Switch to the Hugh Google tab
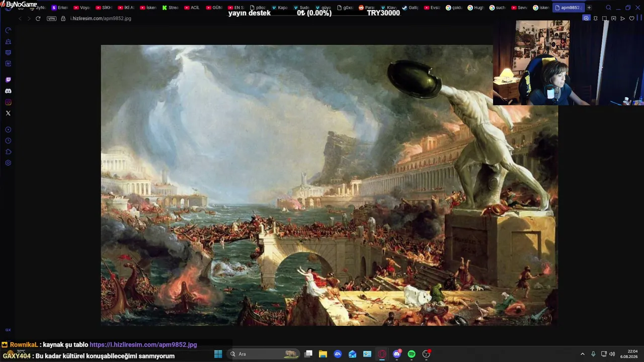 [x=475, y=8]
